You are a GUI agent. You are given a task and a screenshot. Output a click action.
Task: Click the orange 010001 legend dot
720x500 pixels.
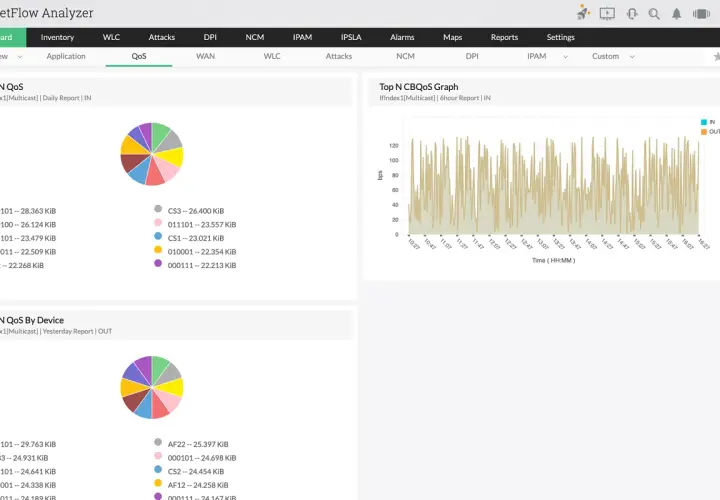tap(158, 250)
